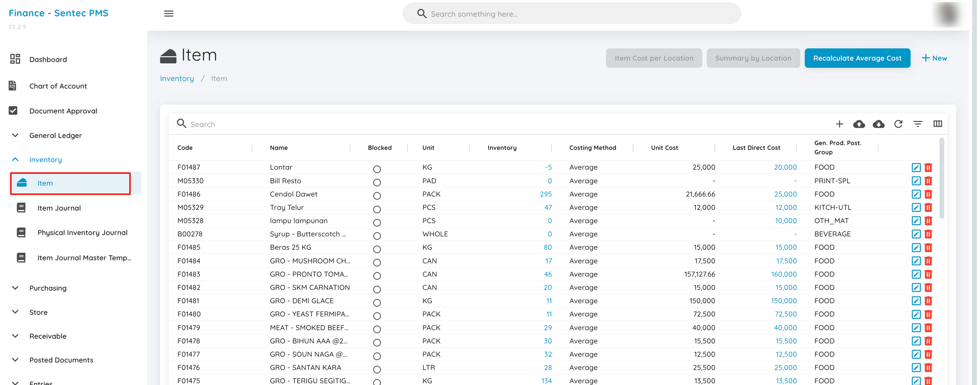Toggle Blocked for GRO - SANTAN KARA
This screenshot has height=385, width=980.
377,369
